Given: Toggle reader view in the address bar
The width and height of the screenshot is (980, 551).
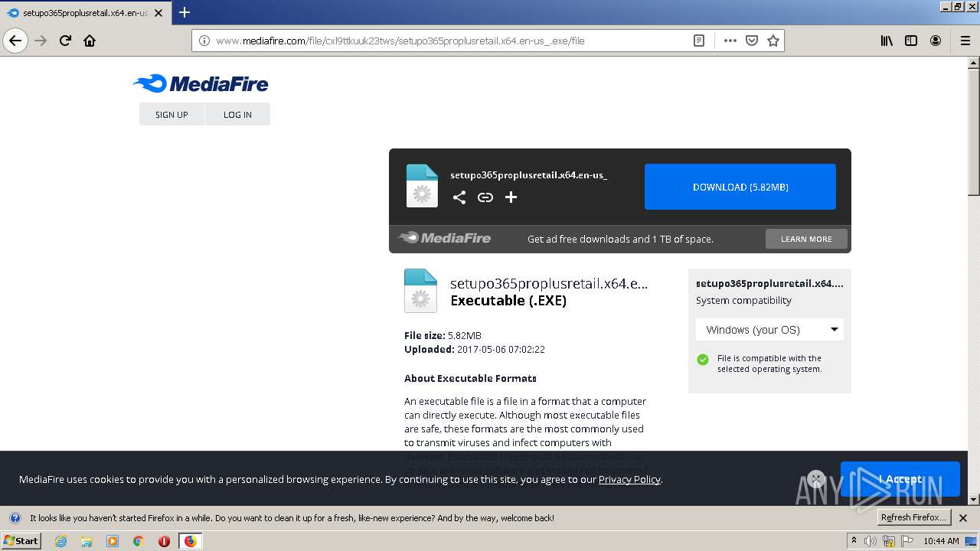Looking at the screenshot, I should [x=699, y=41].
